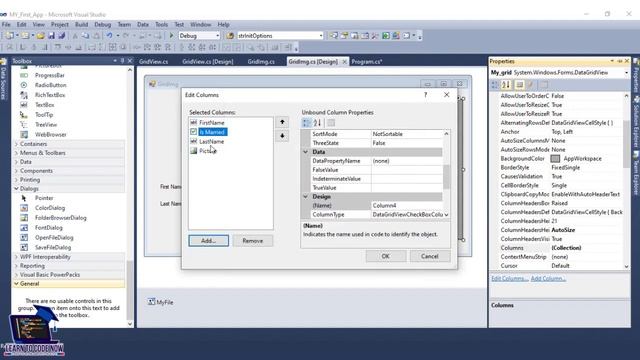This screenshot has width=640, height=360.
Task: Select the FolderBrowserDialog control in Toolbox
Action: point(61,218)
